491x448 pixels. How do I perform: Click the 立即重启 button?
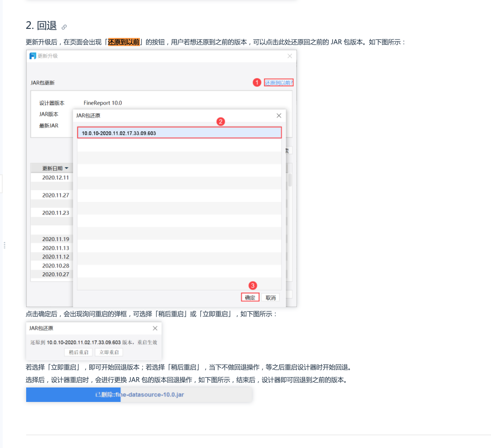coord(109,352)
